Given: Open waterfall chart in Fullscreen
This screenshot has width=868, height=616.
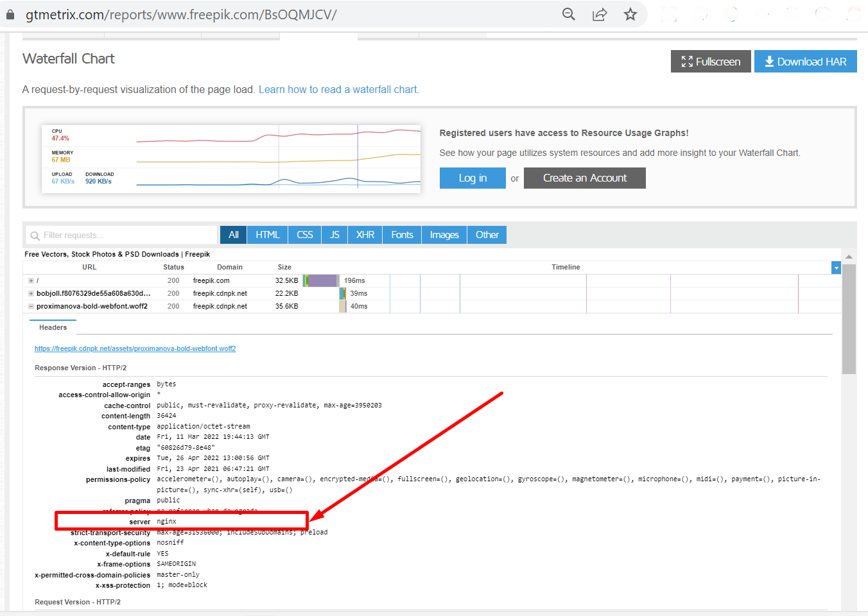Looking at the screenshot, I should (x=711, y=62).
